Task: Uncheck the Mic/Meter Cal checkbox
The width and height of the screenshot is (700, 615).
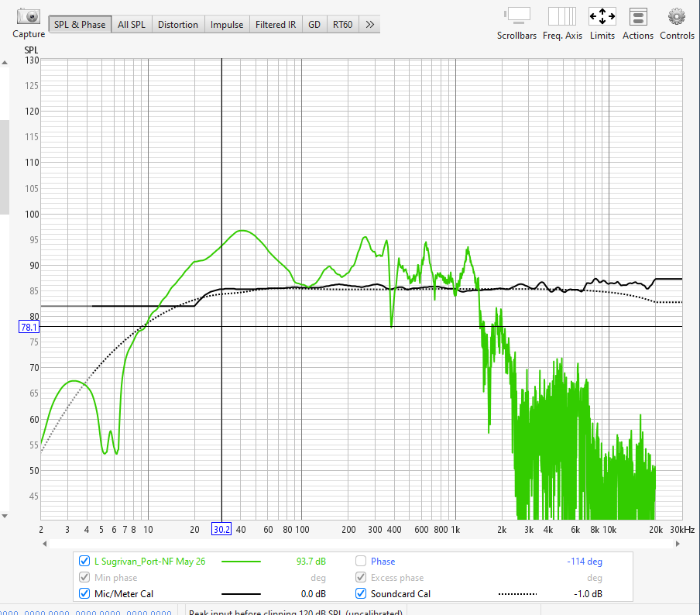Action: point(84,594)
